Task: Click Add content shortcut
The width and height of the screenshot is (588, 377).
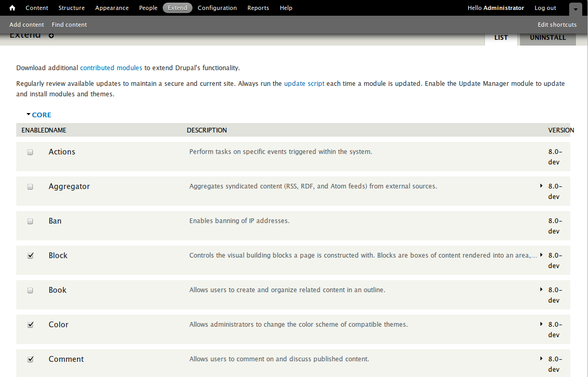Action: point(27,25)
